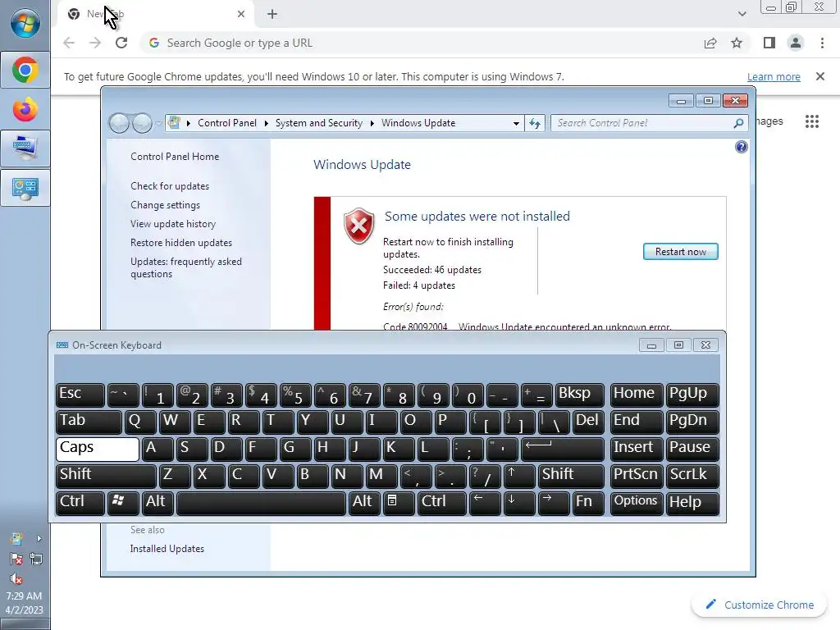
Task: Click the Restart now button
Action: click(x=680, y=252)
